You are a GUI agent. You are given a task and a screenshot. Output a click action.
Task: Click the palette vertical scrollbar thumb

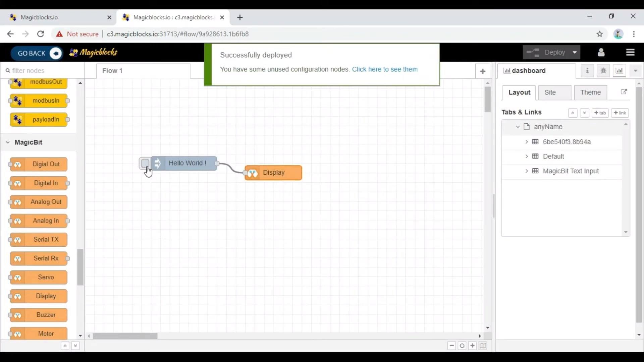(80, 267)
